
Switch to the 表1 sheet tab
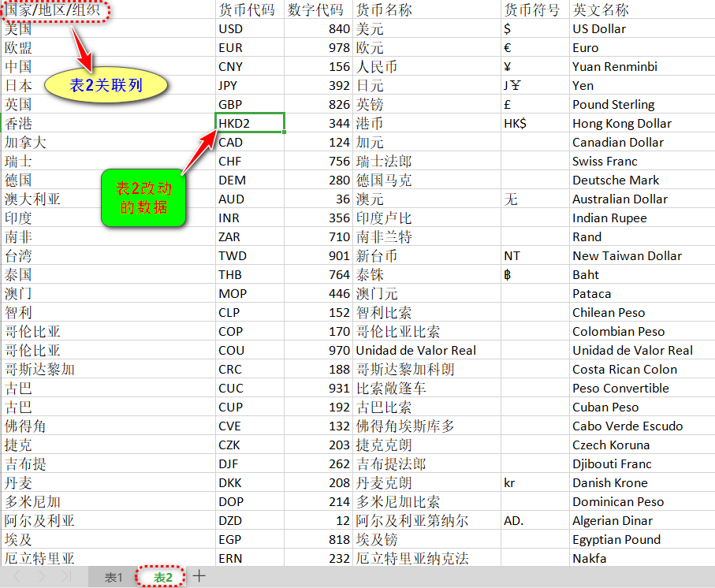[114, 578]
